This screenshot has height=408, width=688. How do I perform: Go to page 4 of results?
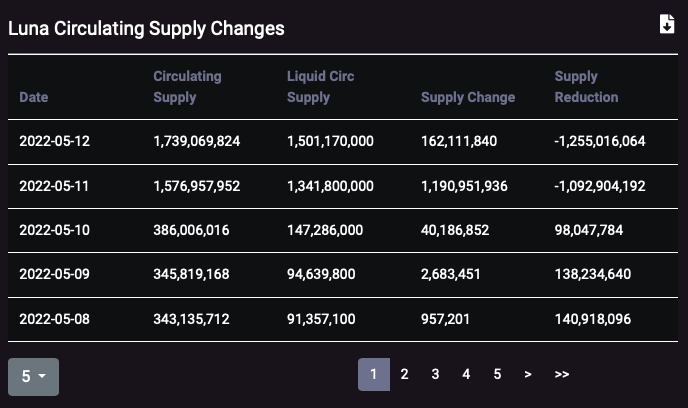(466, 374)
